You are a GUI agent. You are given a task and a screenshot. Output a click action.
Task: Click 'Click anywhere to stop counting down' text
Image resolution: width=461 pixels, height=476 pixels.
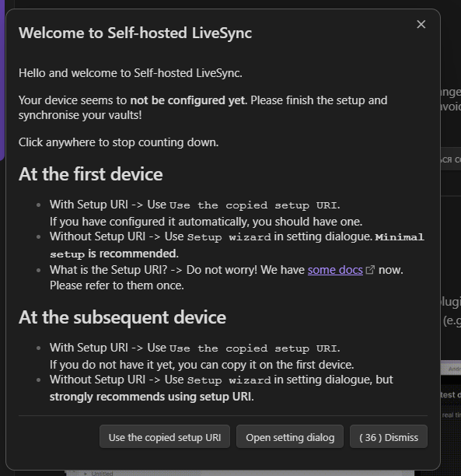click(x=119, y=142)
